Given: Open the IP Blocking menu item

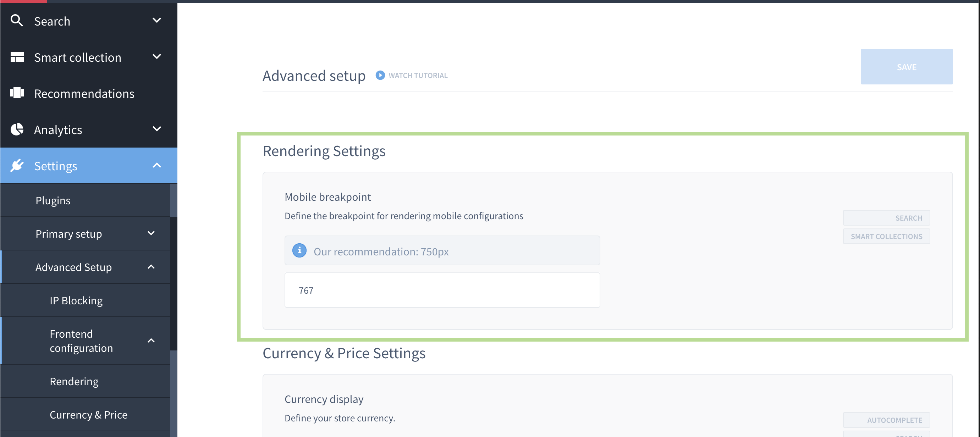Looking at the screenshot, I should click(76, 300).
